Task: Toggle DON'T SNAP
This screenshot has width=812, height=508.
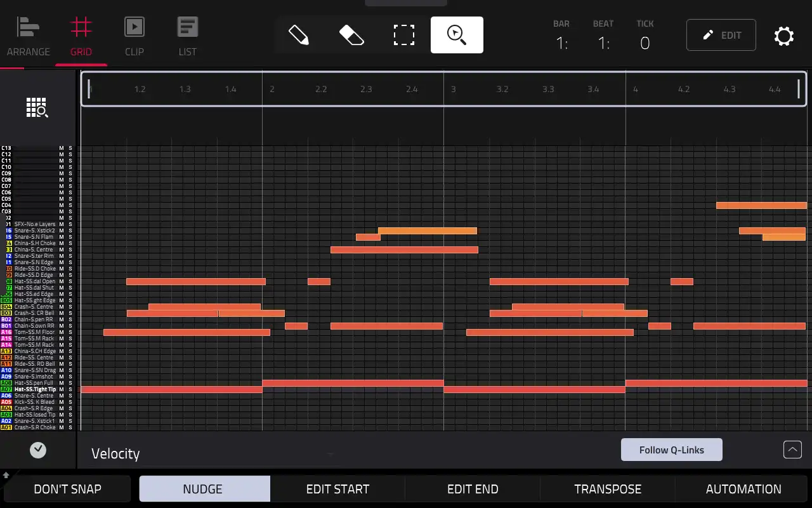Action: point(67,489)
